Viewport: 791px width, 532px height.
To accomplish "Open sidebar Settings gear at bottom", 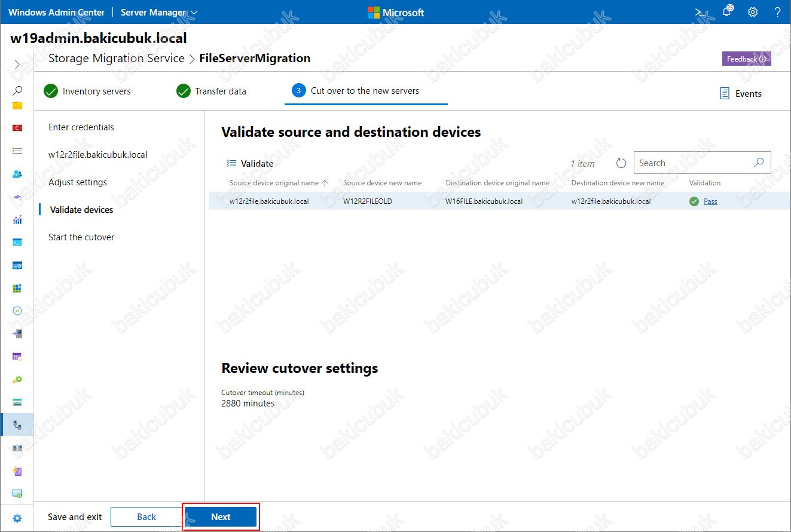I will pos(17,518).
